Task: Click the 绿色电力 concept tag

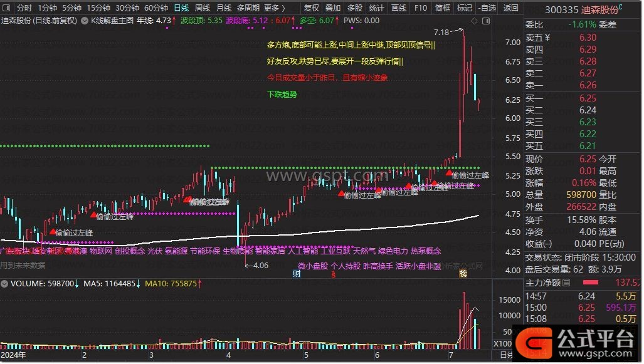Action: click(393, 251)
